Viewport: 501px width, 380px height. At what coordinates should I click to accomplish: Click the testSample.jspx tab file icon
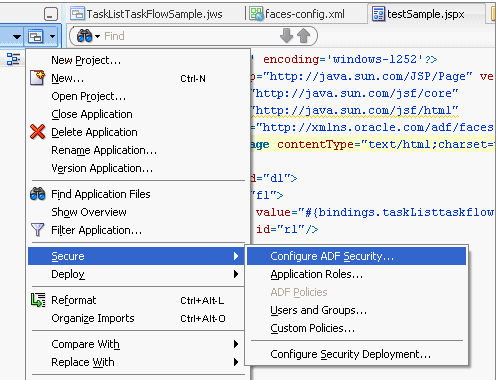378,14
